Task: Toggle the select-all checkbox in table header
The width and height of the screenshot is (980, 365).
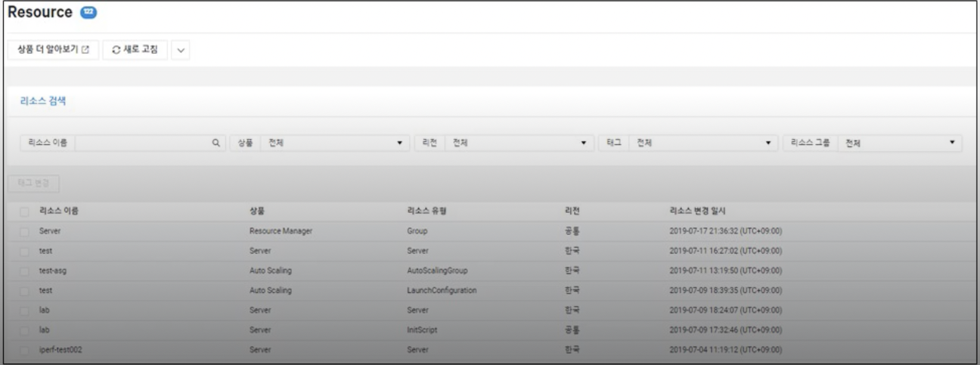Action: [x=24, y=212]
